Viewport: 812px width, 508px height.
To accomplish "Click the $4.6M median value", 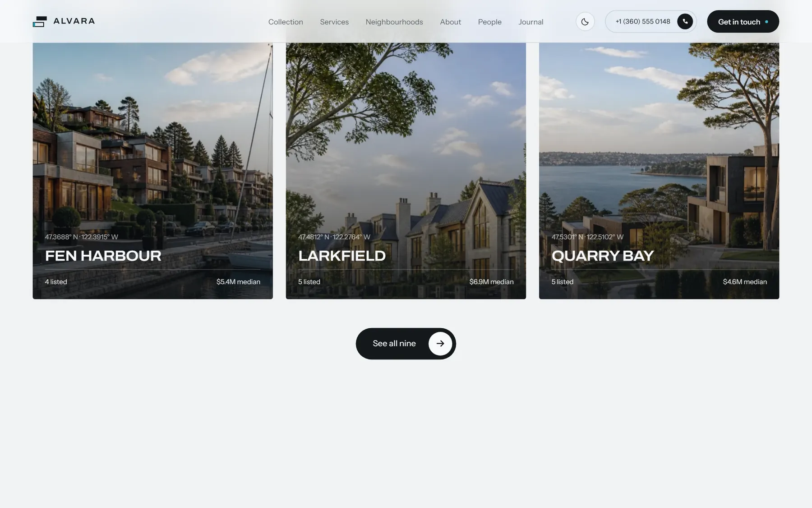I will 745,282.
